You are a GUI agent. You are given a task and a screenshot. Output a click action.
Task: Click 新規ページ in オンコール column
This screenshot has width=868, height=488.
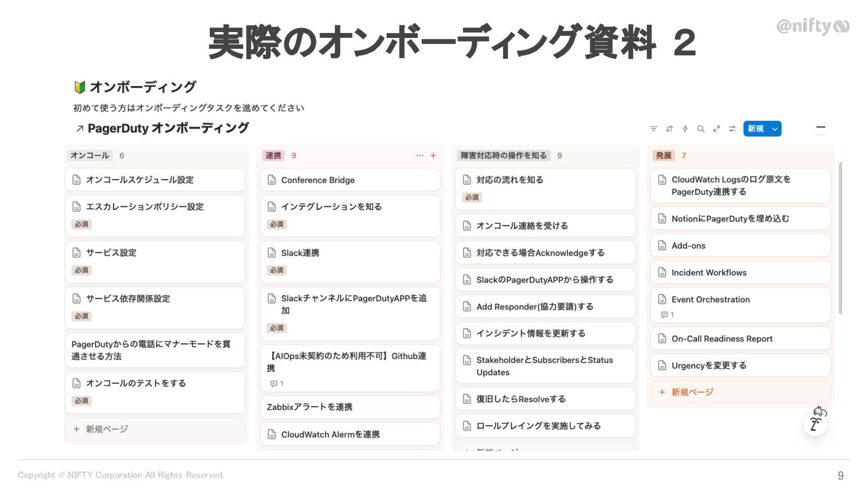(x=107, y=429)
